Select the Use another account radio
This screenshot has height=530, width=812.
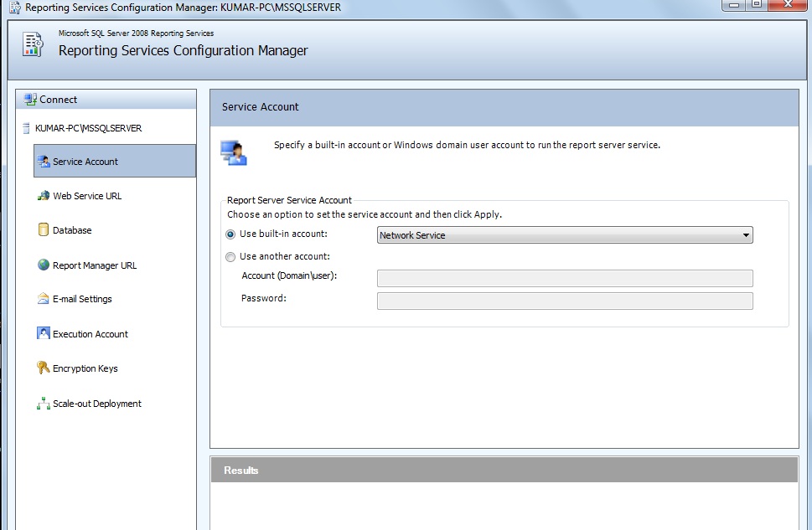230,257
